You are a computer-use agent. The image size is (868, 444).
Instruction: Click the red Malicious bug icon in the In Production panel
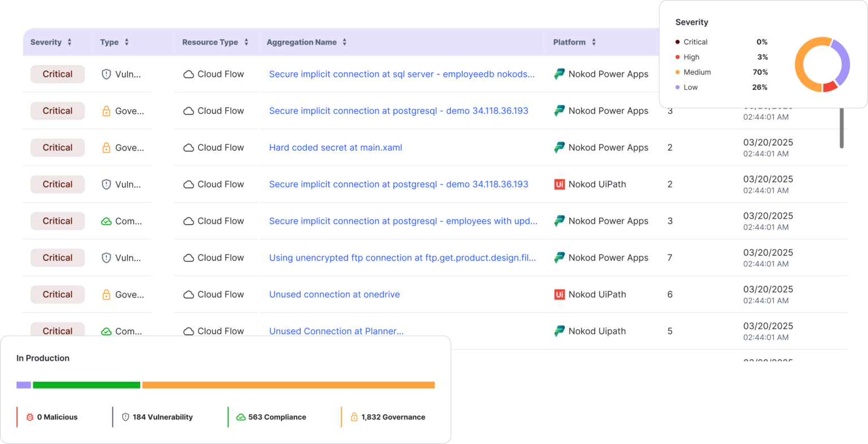click(x=31, y=417)
